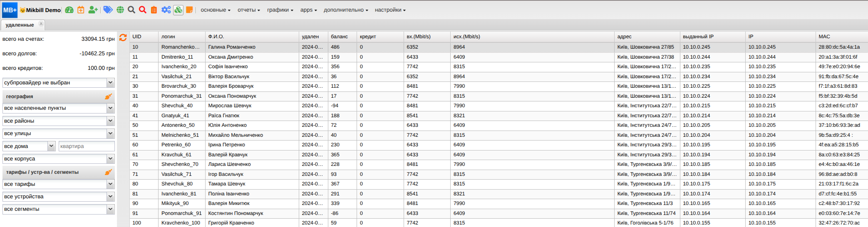The height and width of the screenshot is (227, 868).
Task: Sort by the MAC column header
Action: (x=841, y=37)
